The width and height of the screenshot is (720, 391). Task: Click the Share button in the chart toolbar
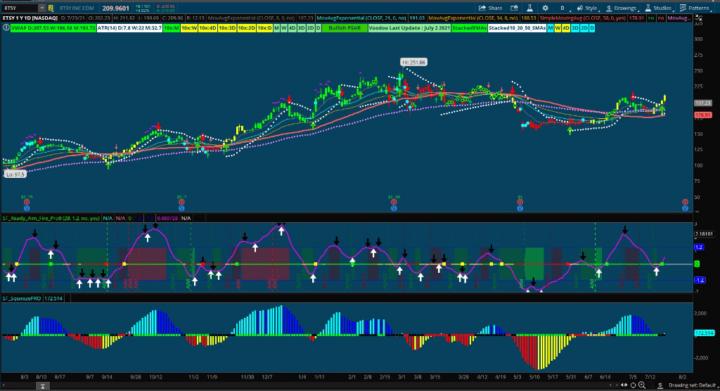(x=490, y=8)
